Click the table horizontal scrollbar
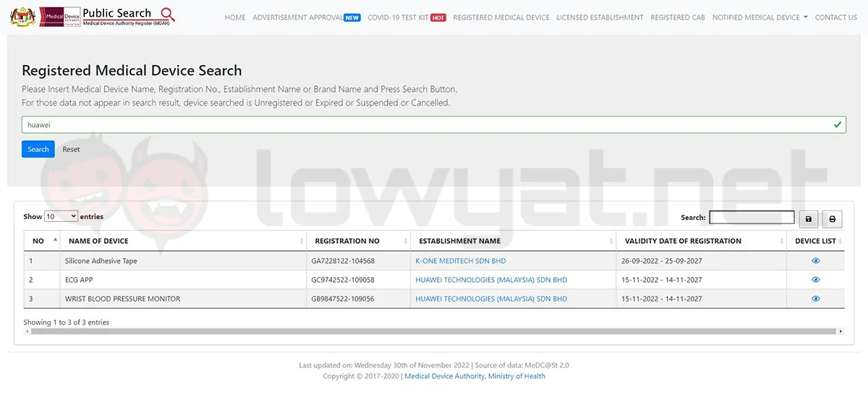The image size is (868, 402). coord(434,332)
